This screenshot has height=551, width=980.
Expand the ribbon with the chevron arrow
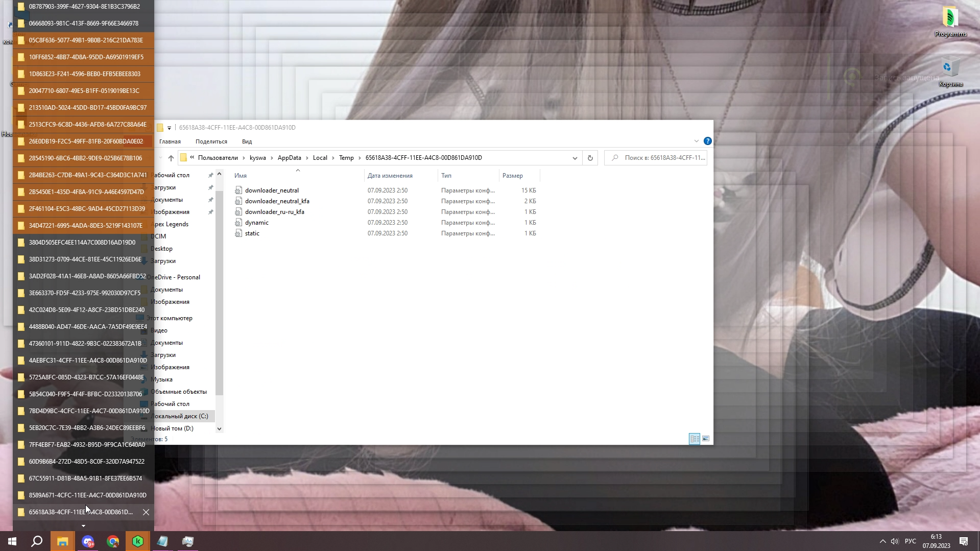pos(696,141)
